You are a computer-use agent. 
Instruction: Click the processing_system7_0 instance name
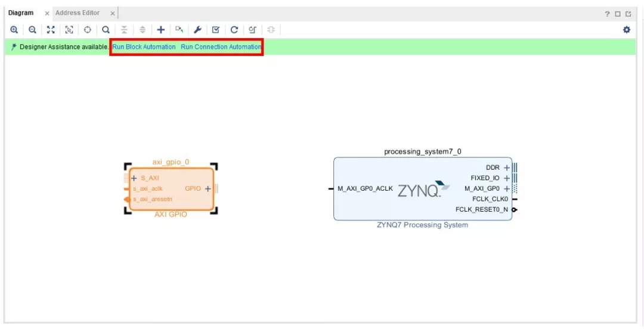click(423, 151)
